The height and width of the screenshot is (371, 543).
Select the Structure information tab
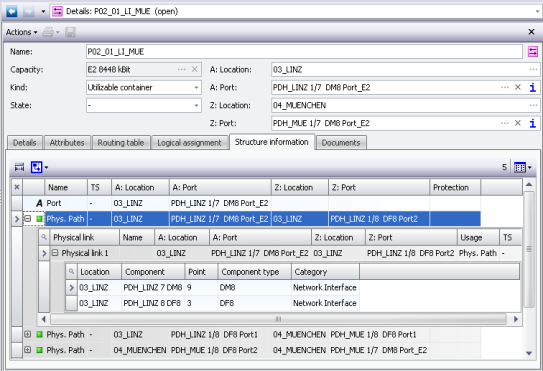click(272, 142)
